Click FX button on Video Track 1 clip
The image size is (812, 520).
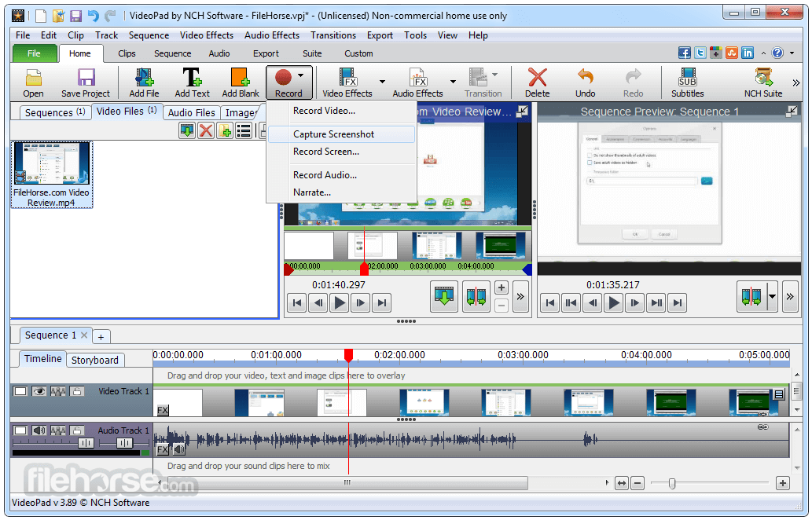pyautogui.click(x=163, y=410)
